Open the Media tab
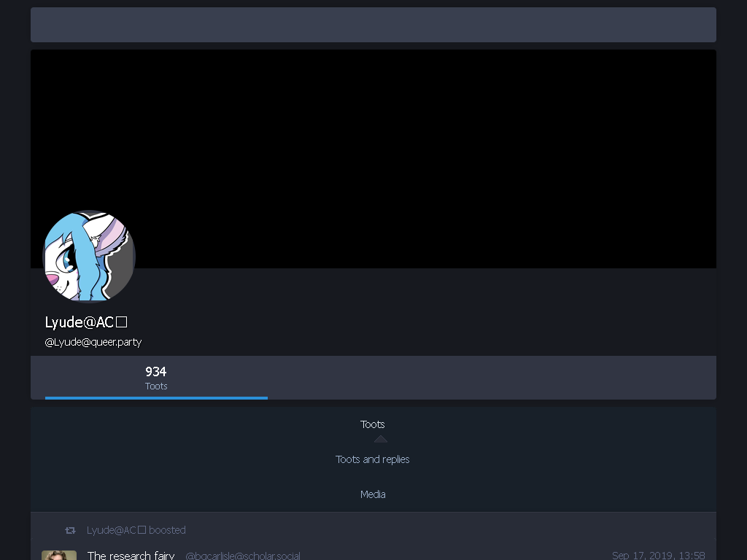This screenshot has height=560, width=747. (373, 494)
